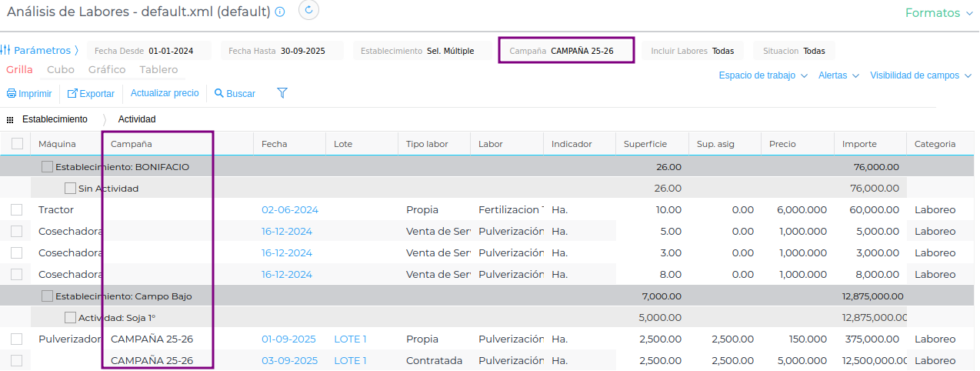Open the Parámetros sliders icon
The image size is (980, 371).
coord(6,51)
